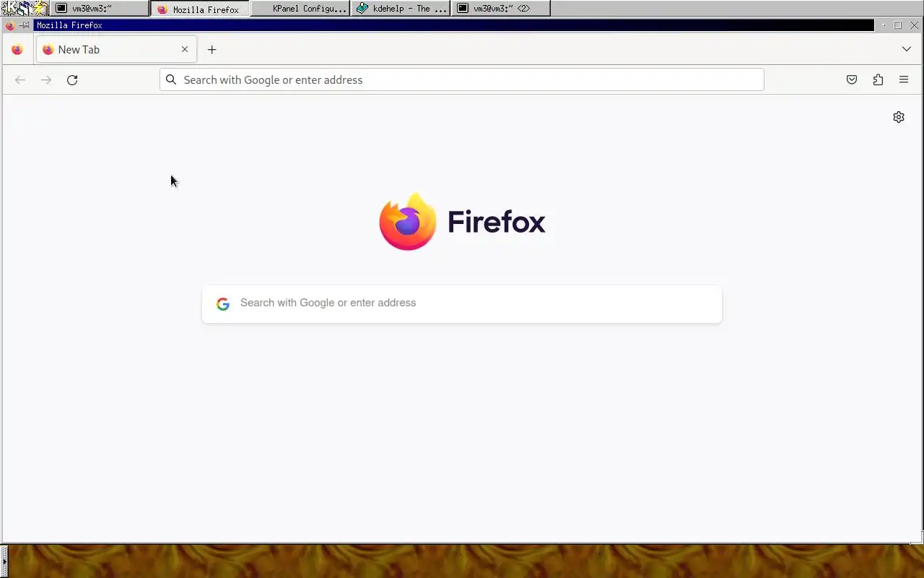Focus the center Google search box
The image size is (924, 578).
pyautogui.click(x=462, y=303)
